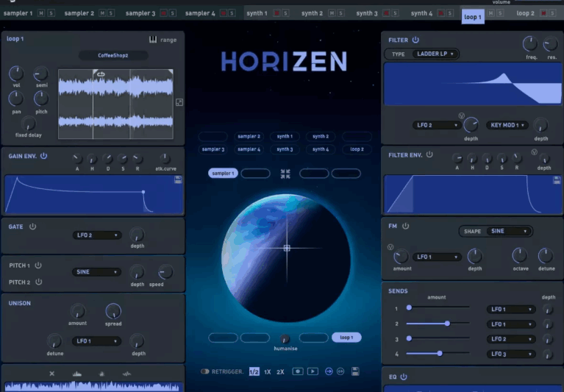Click the loop marker icon on waveform
Image resolution: width=564 pixels, height=392 pixels.
click(x=101, y=74)
